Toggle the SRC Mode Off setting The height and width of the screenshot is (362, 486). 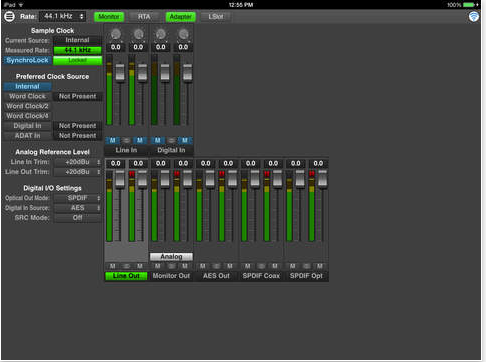tap(78, 218)
